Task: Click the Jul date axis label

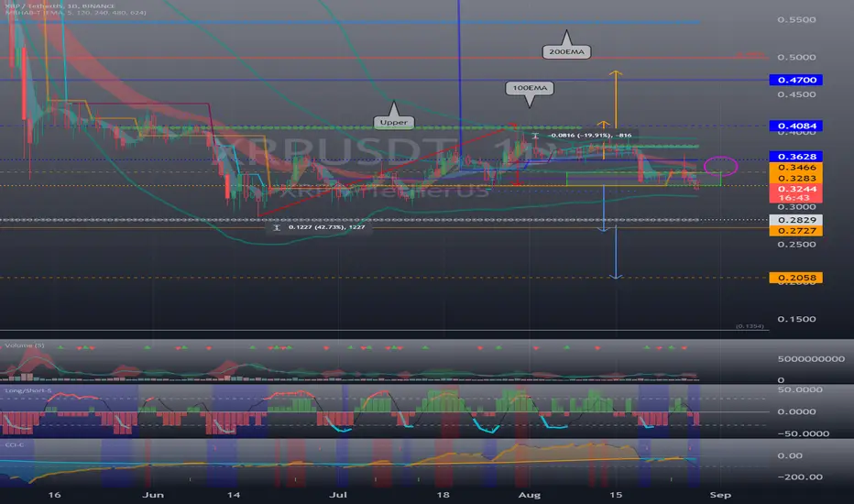Action: click(338, 495)
